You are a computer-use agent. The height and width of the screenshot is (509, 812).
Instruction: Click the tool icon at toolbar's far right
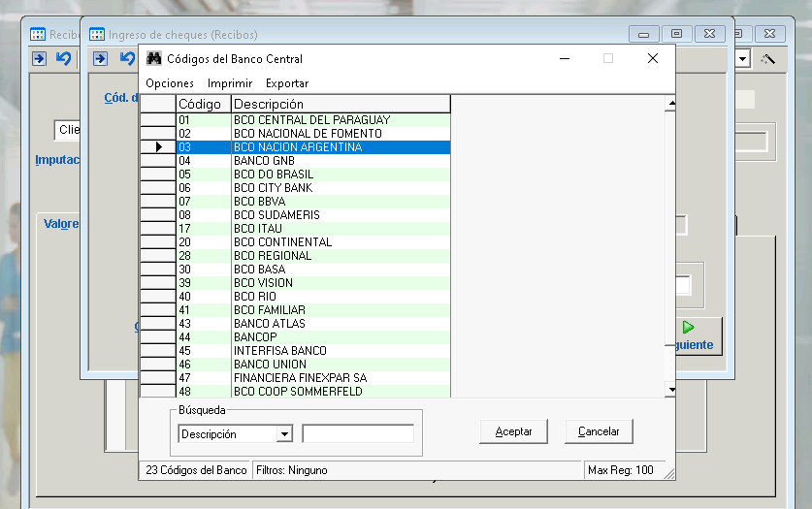tap(768, 59)
